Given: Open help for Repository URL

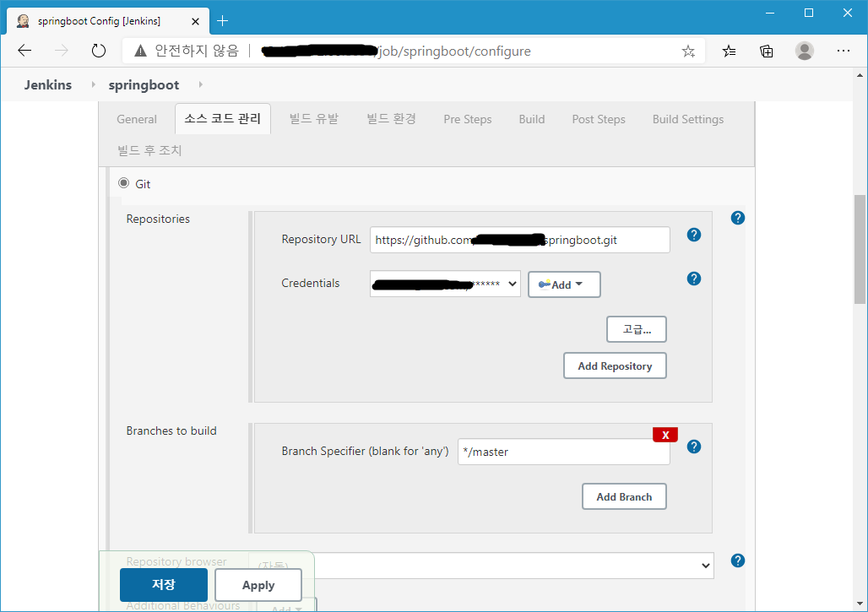Looking at the screenshot, I should [x=693, y=235].
